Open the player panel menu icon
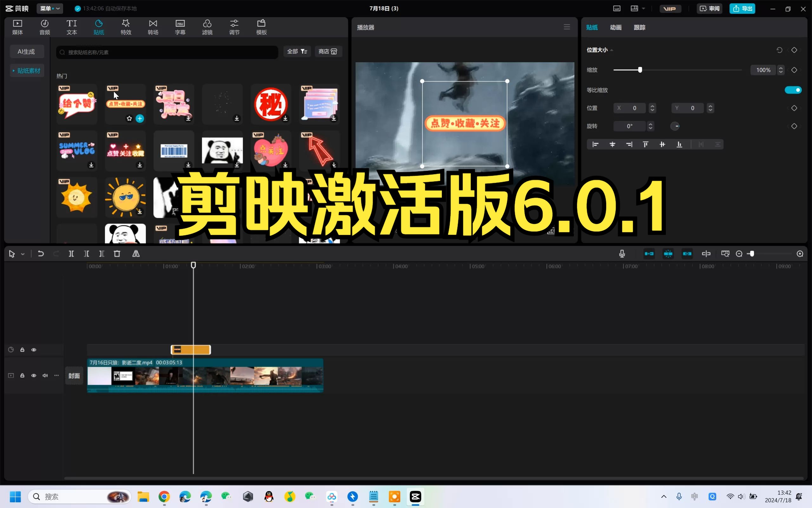Viewport: 812px width, 508px height. [x=567, y=27]
